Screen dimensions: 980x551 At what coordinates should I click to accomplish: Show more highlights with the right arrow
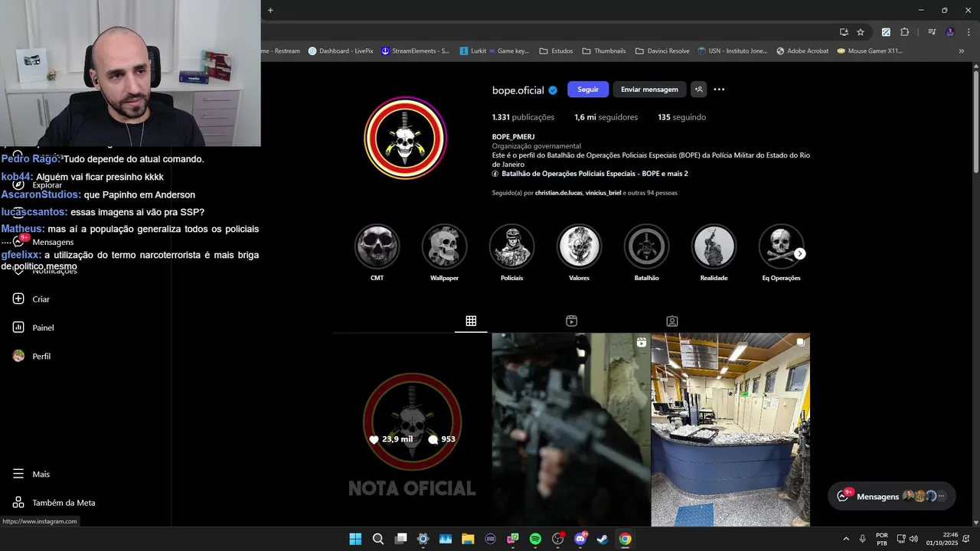click(x=800, y=253)
